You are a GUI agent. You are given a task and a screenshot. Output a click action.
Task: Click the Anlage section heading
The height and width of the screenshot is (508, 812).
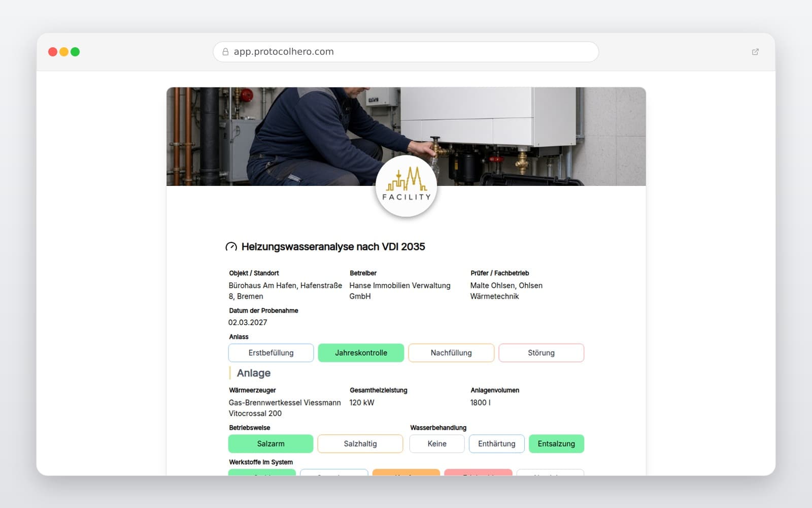point(254,373)
